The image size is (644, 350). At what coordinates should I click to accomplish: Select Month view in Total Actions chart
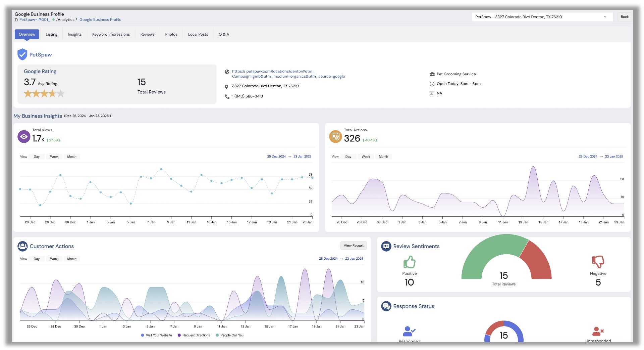(x=383, y=157)
